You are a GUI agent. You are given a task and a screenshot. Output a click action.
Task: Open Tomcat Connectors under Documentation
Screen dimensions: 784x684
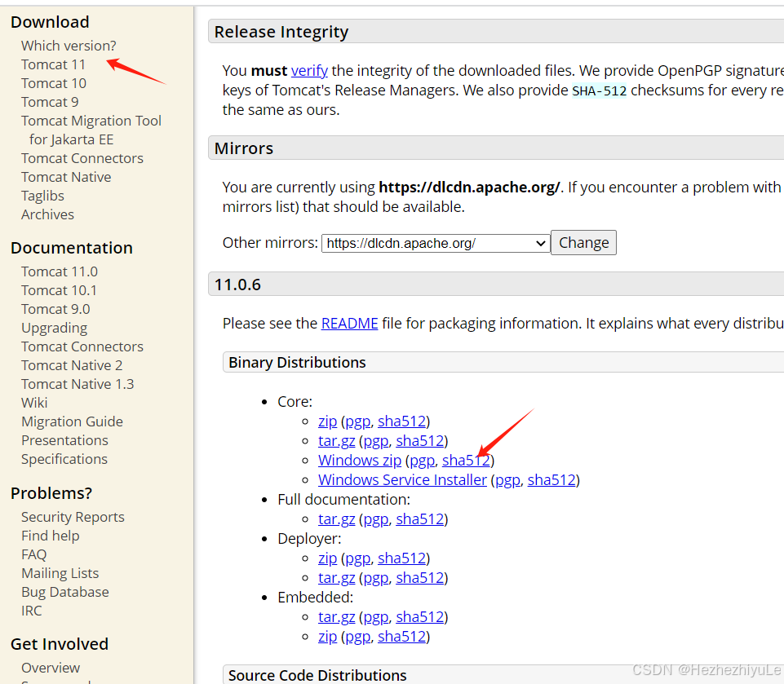click(82, 346)
